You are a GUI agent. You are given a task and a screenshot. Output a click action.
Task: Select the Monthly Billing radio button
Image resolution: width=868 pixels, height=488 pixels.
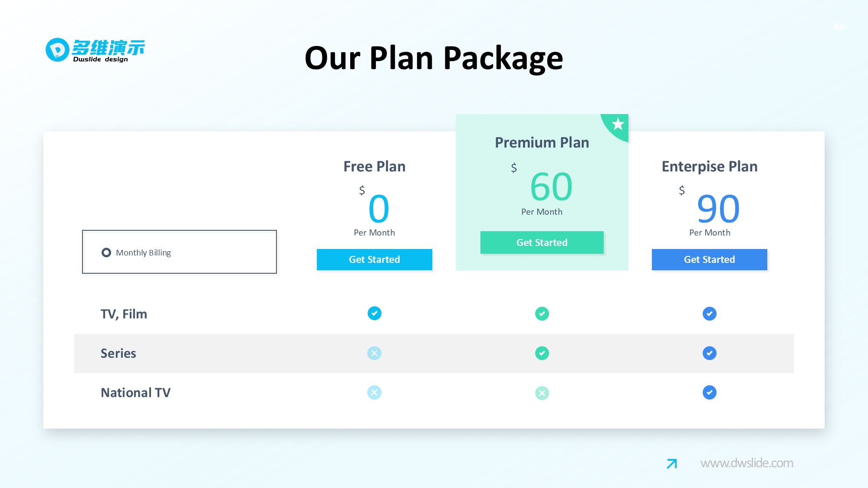pyautogui.click(x=106, y=252)
